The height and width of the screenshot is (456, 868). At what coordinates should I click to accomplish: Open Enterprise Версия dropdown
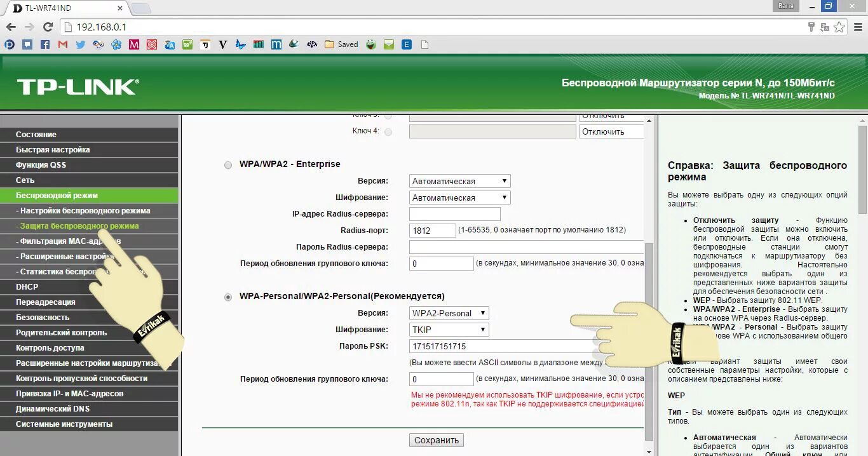click(x=459, y=181)
